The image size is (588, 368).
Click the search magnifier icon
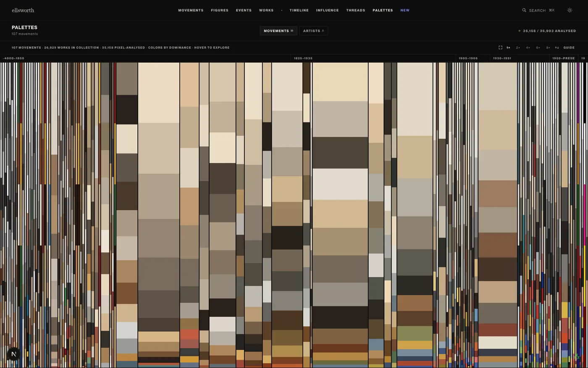(524, 10)
